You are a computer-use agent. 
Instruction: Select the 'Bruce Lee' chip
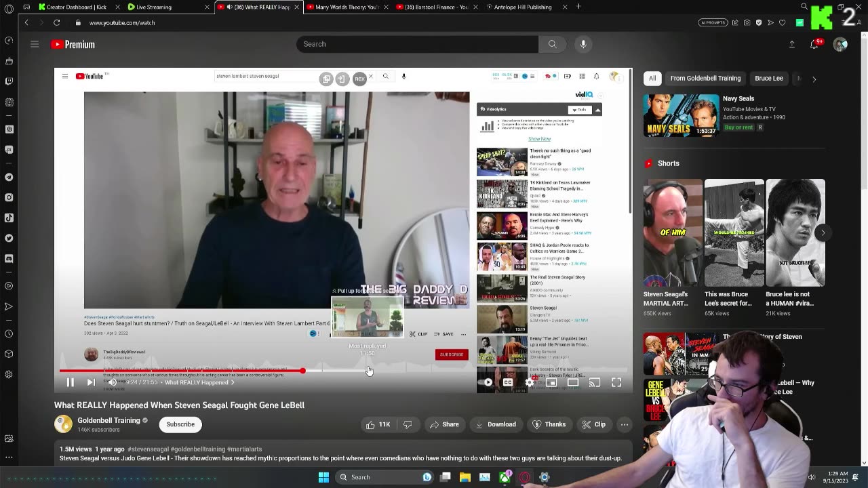(x=769, y=78)
